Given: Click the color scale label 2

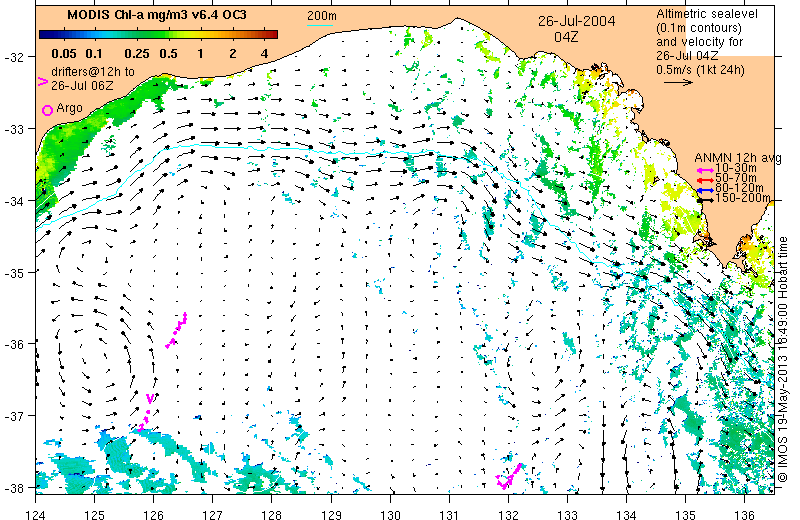Looking at the screenshot, I should click(x=233, y=54).
